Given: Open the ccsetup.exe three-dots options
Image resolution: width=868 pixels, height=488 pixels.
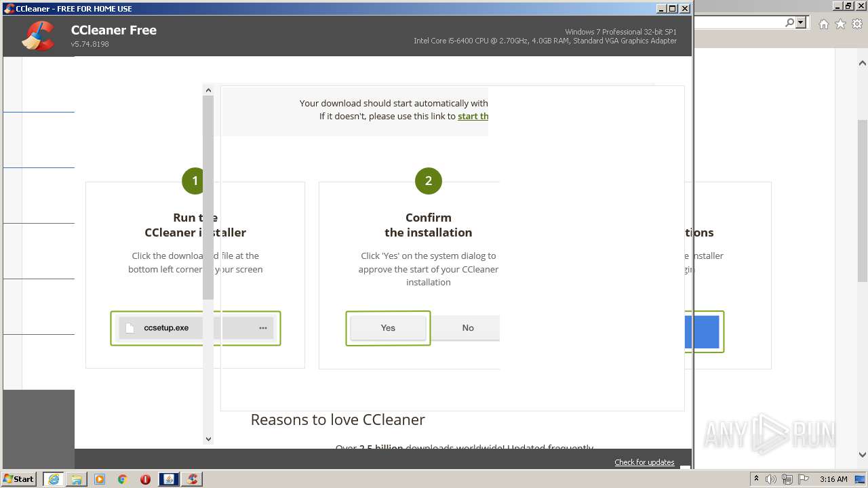Looking at the screenshot, I should (x=263, y=328).
